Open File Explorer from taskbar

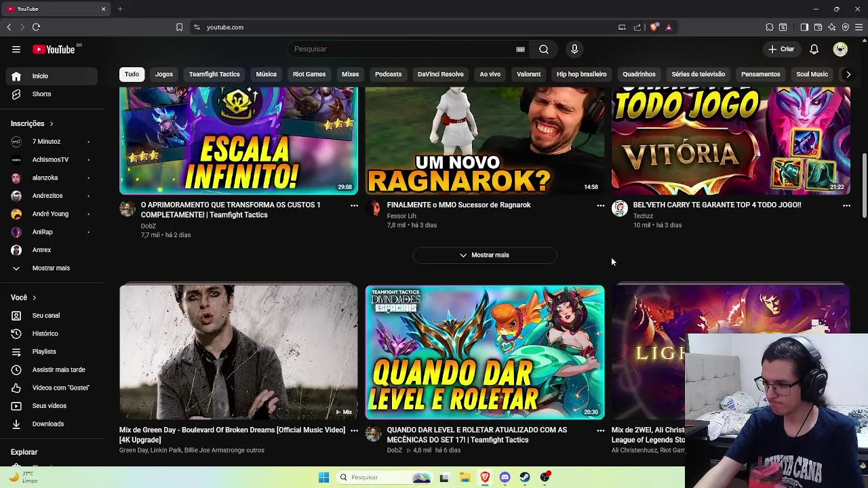point(465,477)
